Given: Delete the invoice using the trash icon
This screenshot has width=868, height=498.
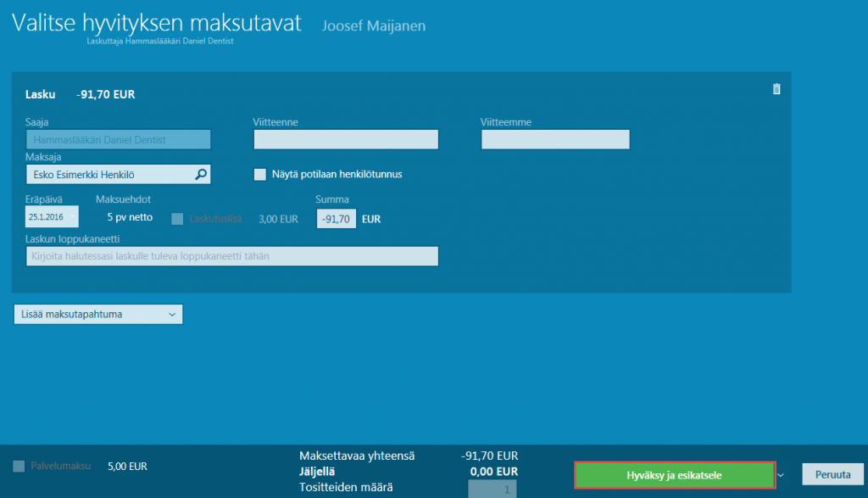Looking at the screenshot, I should point(776,88).
